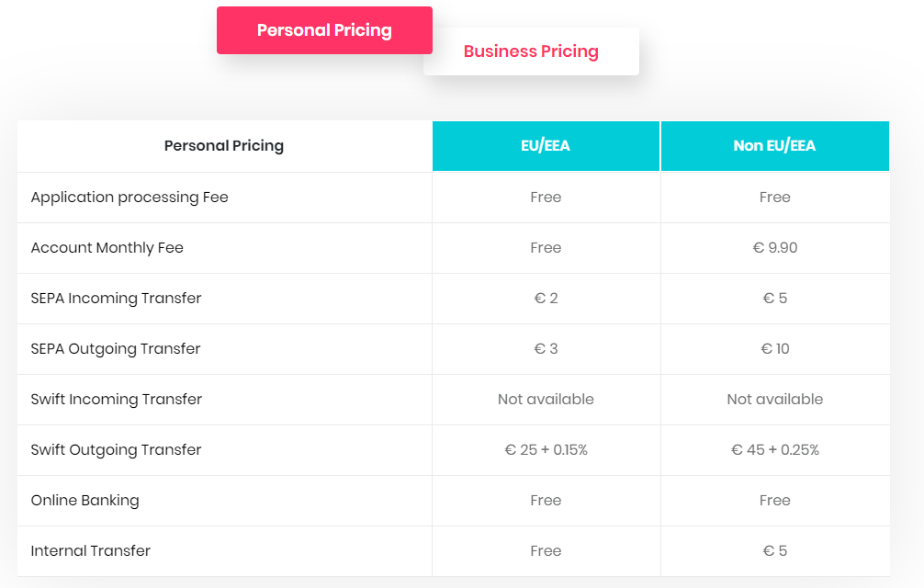924x588 pixels.
Task: Select the Account Monthly Fee row label
Action: coord(107,248)
